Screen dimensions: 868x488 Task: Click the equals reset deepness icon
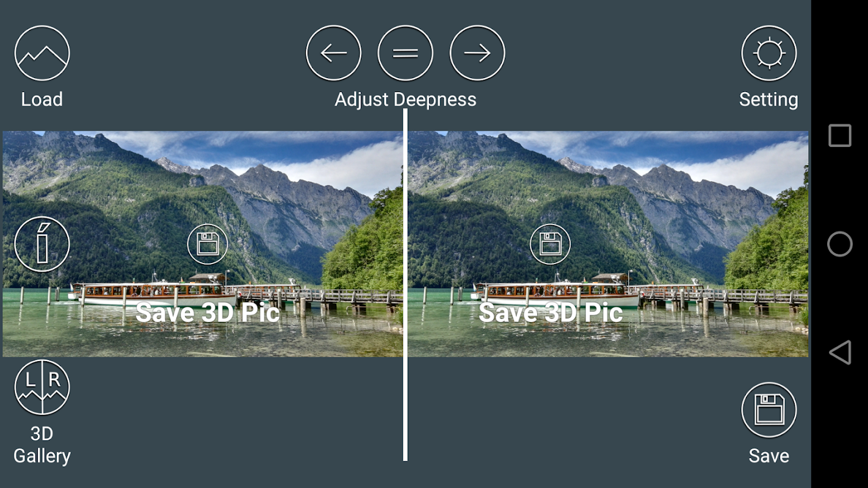click(x=405, y=53)
